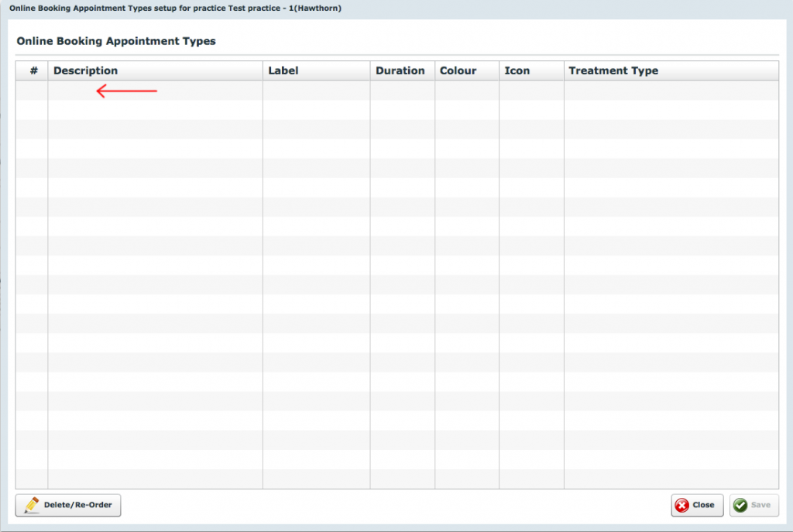Close the appointment types dialog
793x532 pixels.
(697, 505)
